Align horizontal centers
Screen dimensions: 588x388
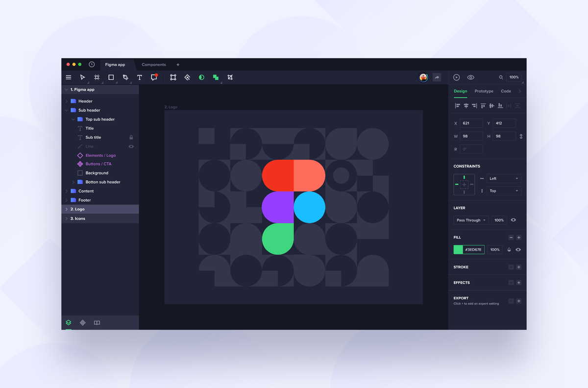tap(466, 106)
